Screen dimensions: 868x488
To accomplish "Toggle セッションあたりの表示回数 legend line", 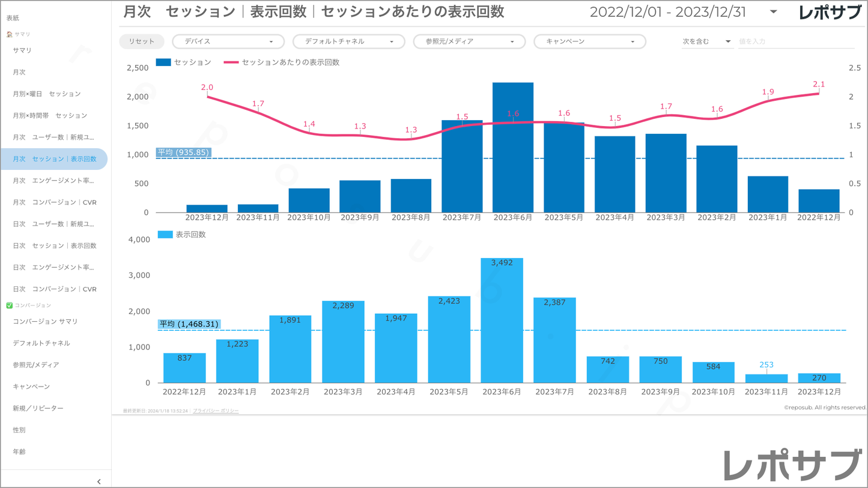I will tap(231, 62).
